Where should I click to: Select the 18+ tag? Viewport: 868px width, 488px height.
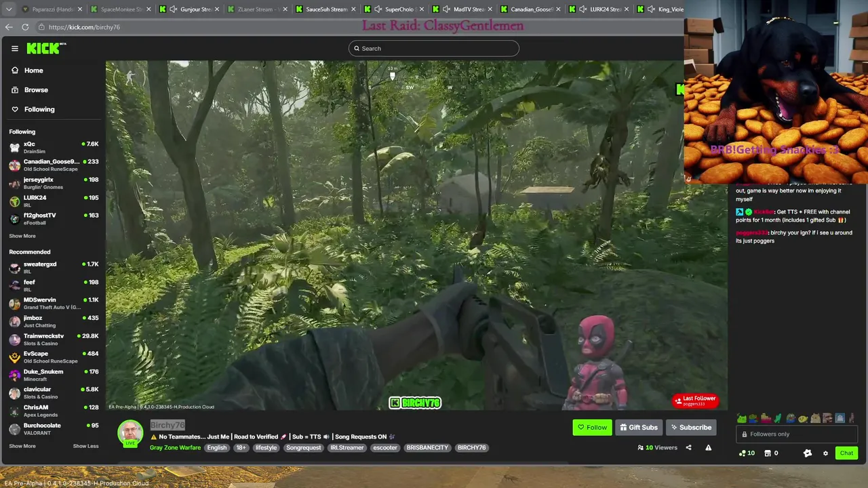(x=241, y=447)
